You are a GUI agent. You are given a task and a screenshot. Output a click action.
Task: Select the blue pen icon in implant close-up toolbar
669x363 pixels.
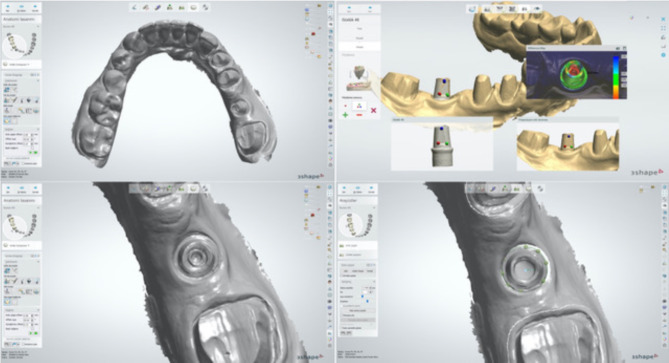coord(158,188)
